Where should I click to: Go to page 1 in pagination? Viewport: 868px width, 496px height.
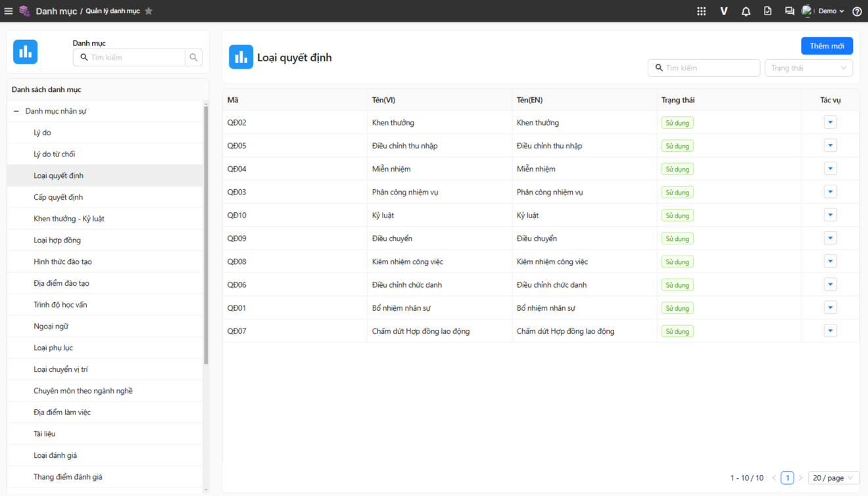click(x=787, y=478)
